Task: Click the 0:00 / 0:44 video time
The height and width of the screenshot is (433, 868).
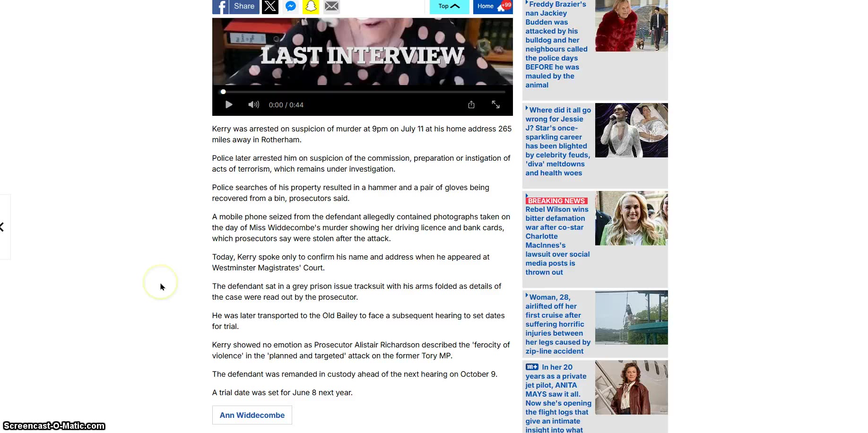Action: pyautogui.click(x=286, y=105)
